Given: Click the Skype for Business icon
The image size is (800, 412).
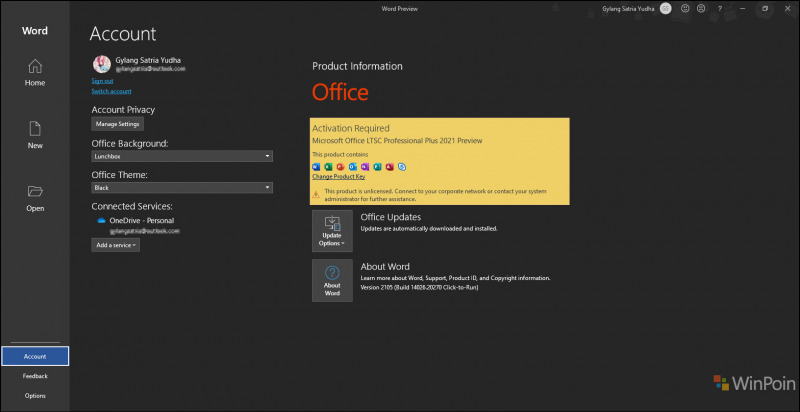Looking at the screenshot, I should click(402, 167).
